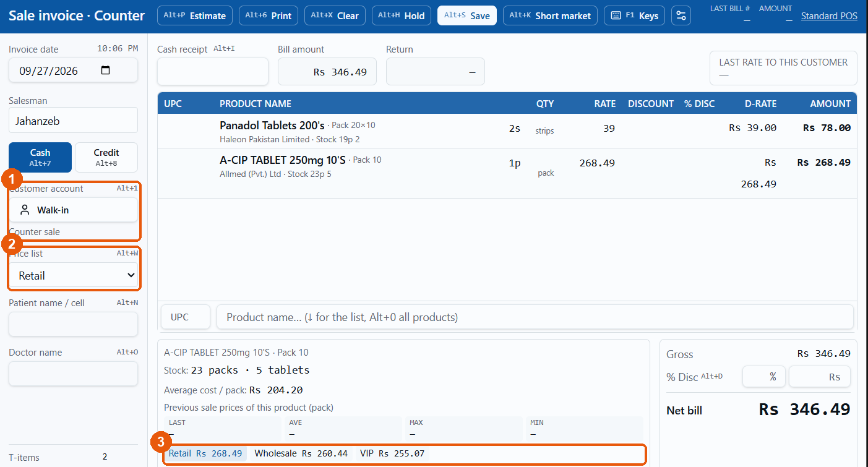The image size is (868, 467).
Task: Click the Bill amount Rs 346.49 box
Action: pos(327,72)
